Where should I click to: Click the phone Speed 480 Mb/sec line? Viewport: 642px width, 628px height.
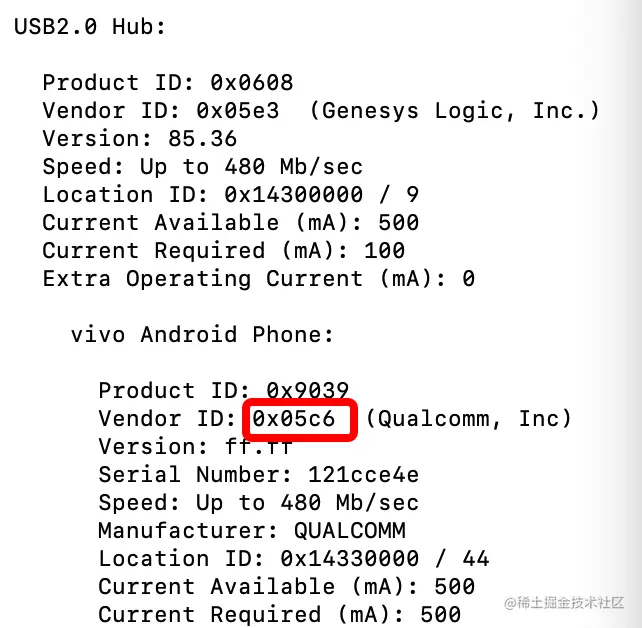click(259, 503)
